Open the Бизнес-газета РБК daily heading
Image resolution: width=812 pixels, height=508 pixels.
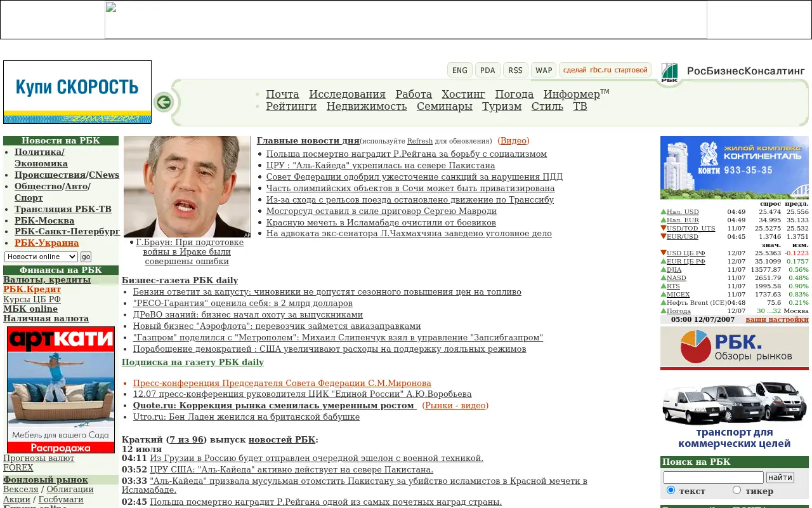pos(180,280)
